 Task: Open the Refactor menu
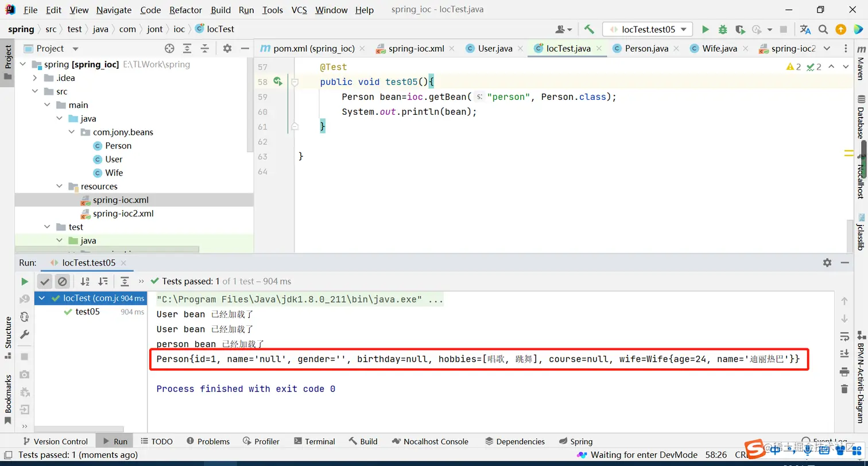point(185,10)
